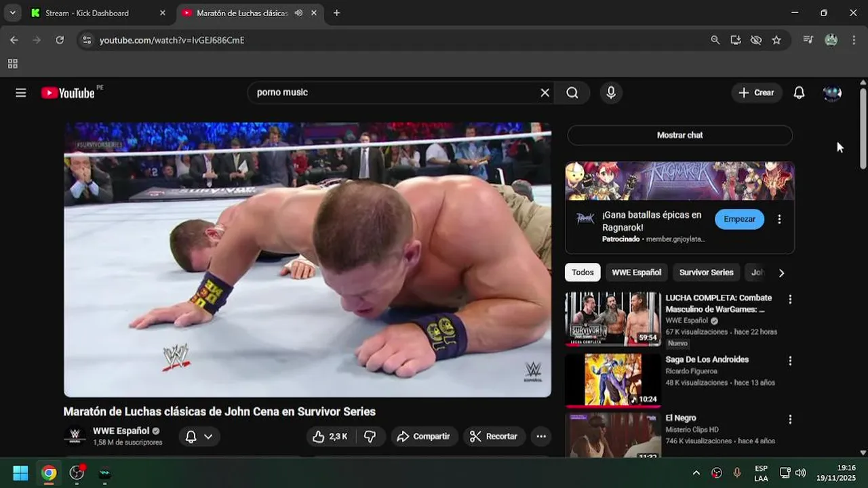The image size is (868, 488).
Task: Open LUCHA COMPLETA WarGames video thumbnail
Action: [613, 319]
